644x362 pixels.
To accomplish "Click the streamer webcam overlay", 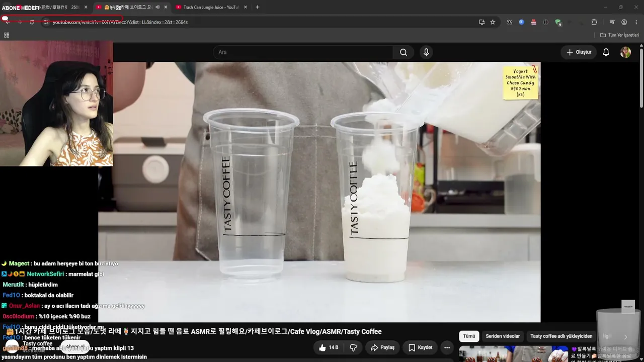I will point(56,104).
